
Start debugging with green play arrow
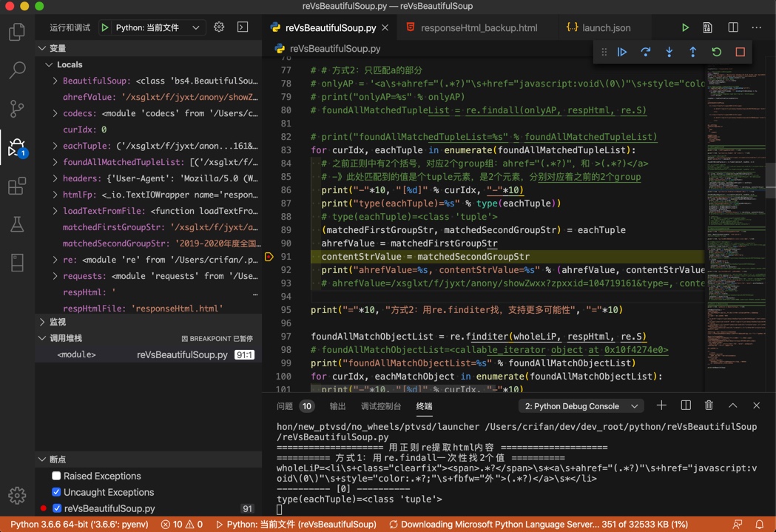coord(105,27)
